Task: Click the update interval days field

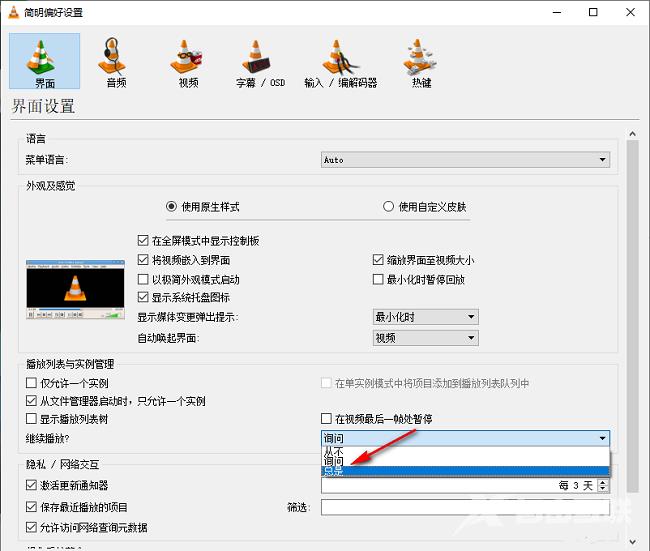Action: (459, 485)
